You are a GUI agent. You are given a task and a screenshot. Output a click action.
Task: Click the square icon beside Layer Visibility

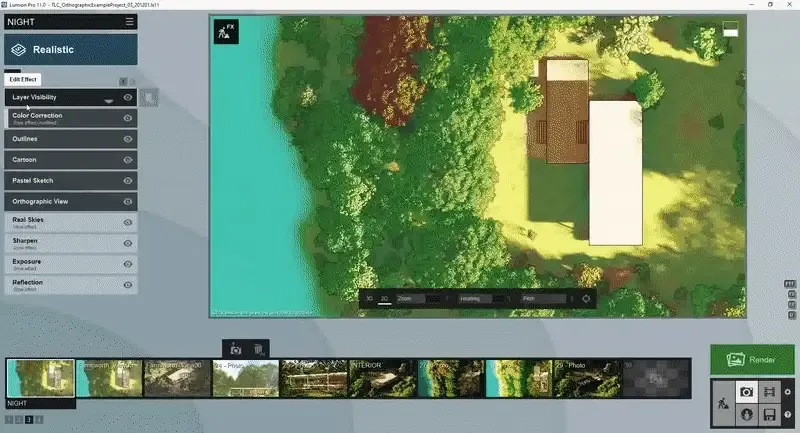[148, 97]
